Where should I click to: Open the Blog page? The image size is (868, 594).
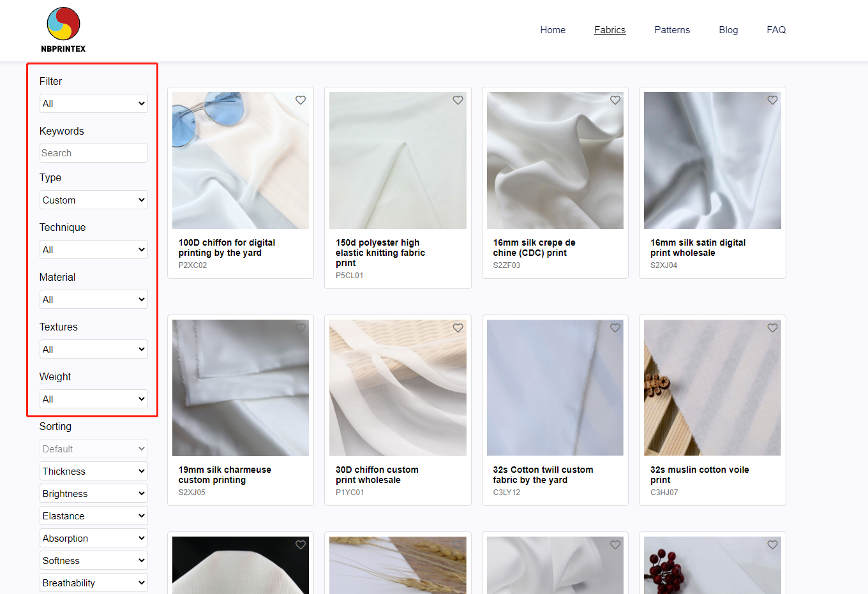point(728,30)
